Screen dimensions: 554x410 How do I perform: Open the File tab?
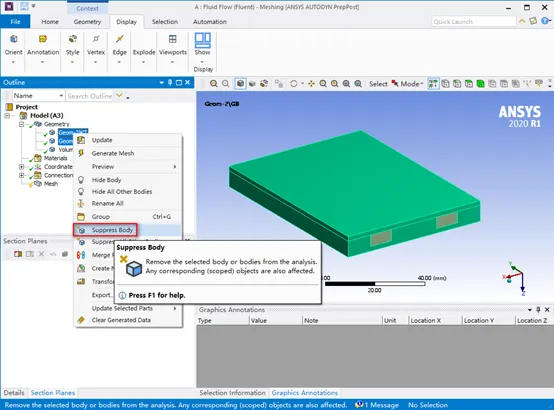click(x=15, y=22)
